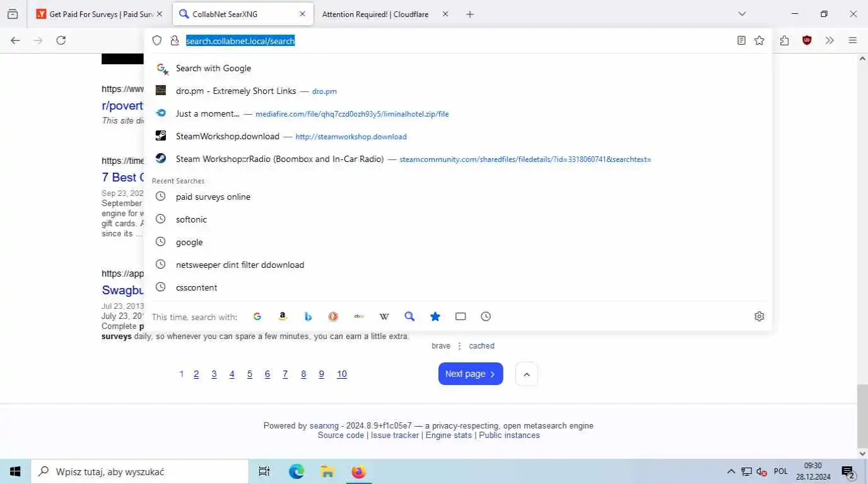Viewport: 868px width, 484px height.
Task: Select the mediafire Just a moment suggestion
Action: tap(457, 113)
